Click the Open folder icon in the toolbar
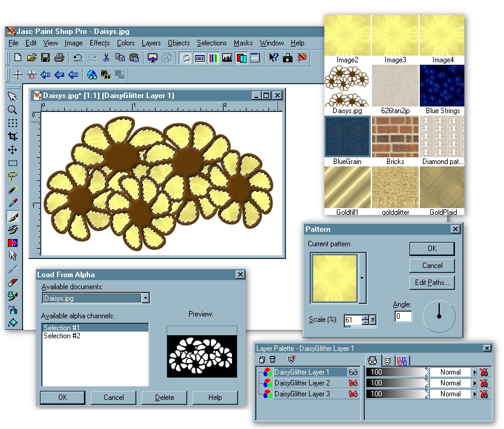Image resolution: width=504 pixels, height=429 pixels. tap(31, 58)
